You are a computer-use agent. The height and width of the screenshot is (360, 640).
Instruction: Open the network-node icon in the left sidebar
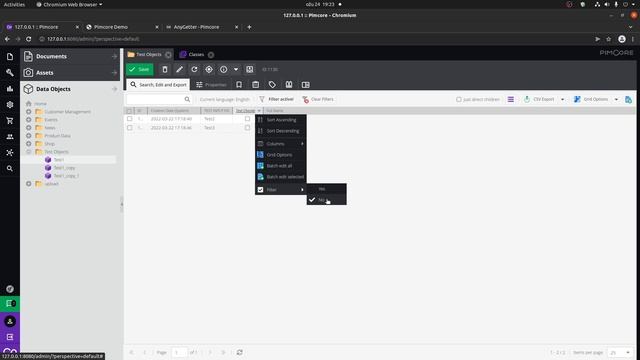[10, 152]
